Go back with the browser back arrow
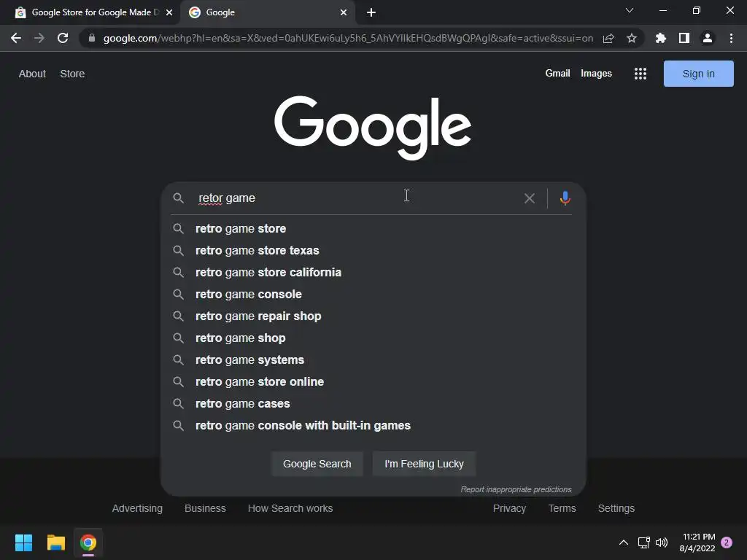 [x=16, y=38]
